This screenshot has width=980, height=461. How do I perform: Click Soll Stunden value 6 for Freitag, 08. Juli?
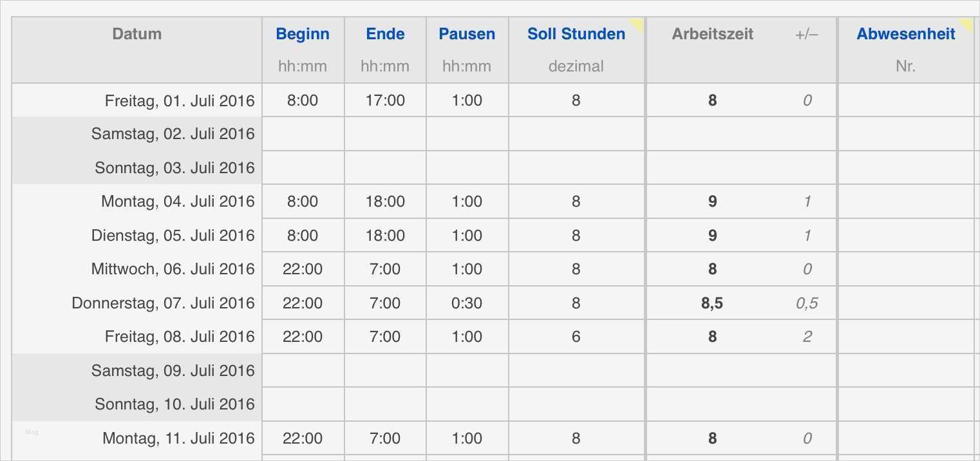(576, 337)
